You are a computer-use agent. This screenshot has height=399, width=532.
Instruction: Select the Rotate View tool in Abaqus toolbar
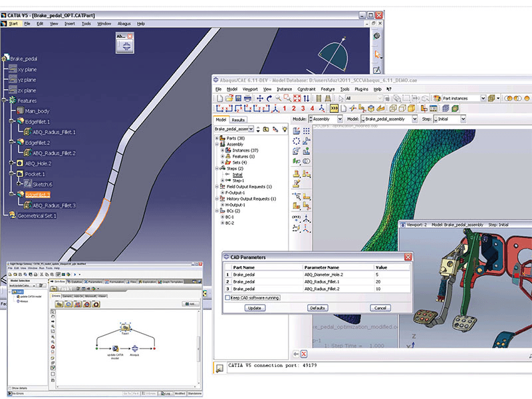pos(268,98)
